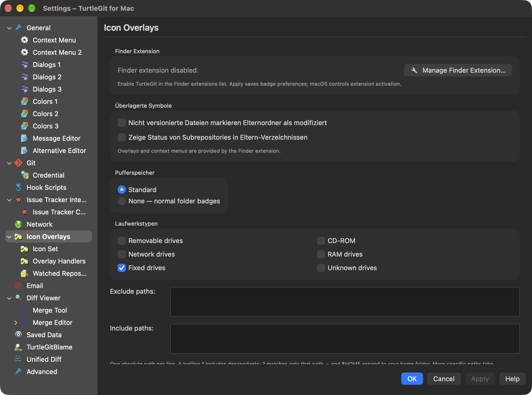The image size is (532, 395).
Task: Collapse the Diff Viewer tree section
Action: coord(9,298)
